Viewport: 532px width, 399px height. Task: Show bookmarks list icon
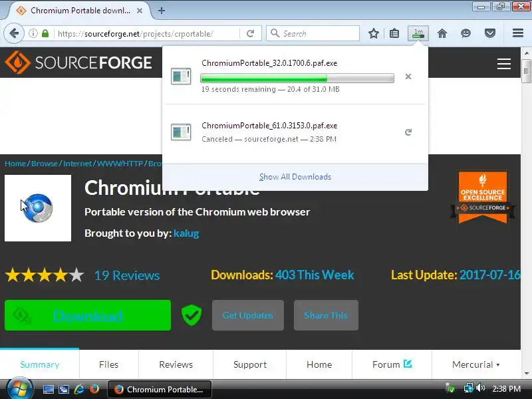(x=394, y=34)
